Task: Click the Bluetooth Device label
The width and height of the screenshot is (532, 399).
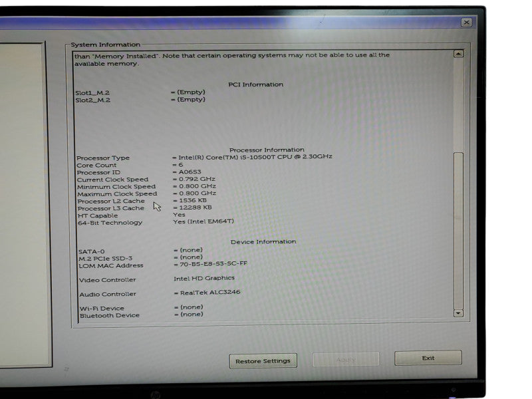Action: click(x=110, y=315)
